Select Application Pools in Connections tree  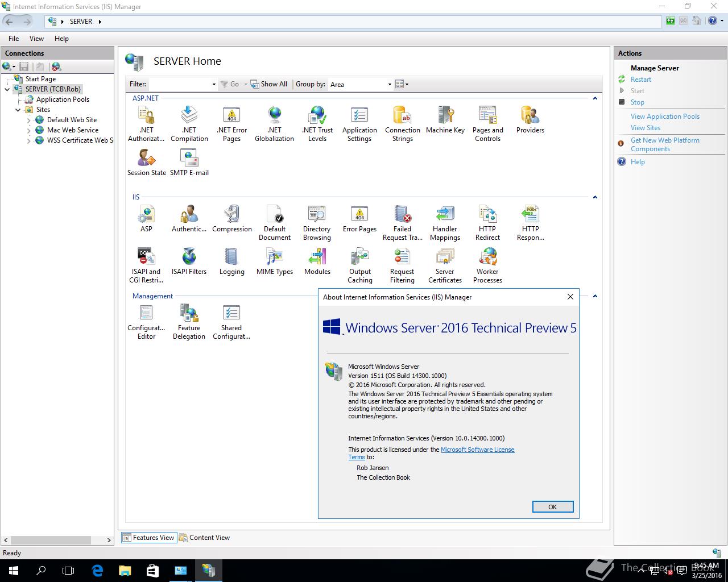coord(63,99)
